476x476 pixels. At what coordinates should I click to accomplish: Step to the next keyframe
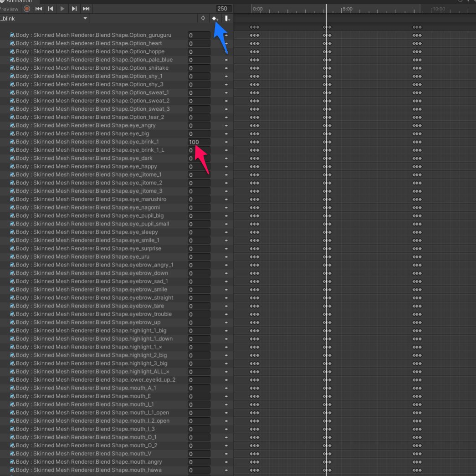(x=74, y=9)
